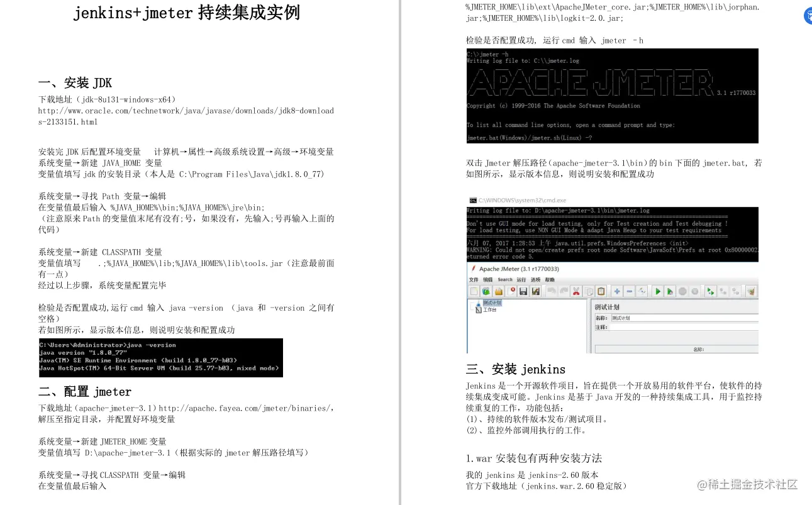Open the 文件 menu in JMeter

pos(472,280)
